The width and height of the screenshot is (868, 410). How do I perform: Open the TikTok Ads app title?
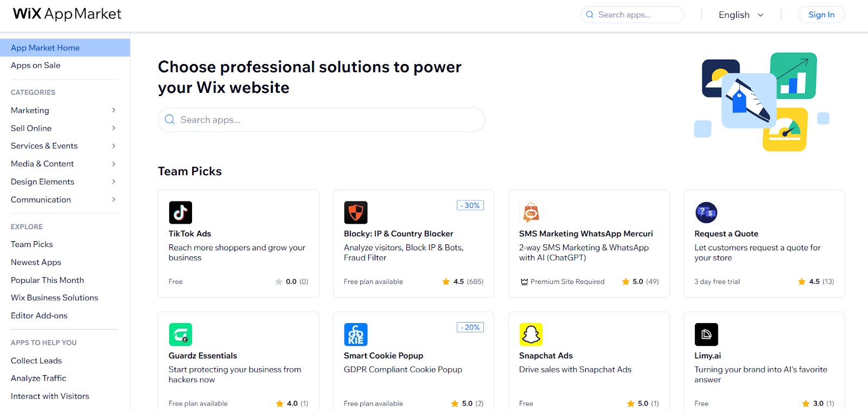click(190, 234)
